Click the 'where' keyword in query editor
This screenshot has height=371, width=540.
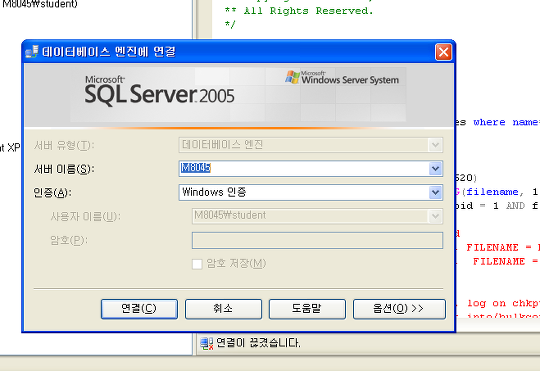point(489,122)
